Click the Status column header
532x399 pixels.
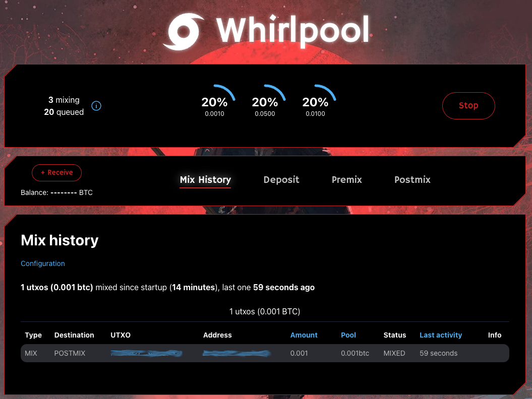(x=395, y=335)
